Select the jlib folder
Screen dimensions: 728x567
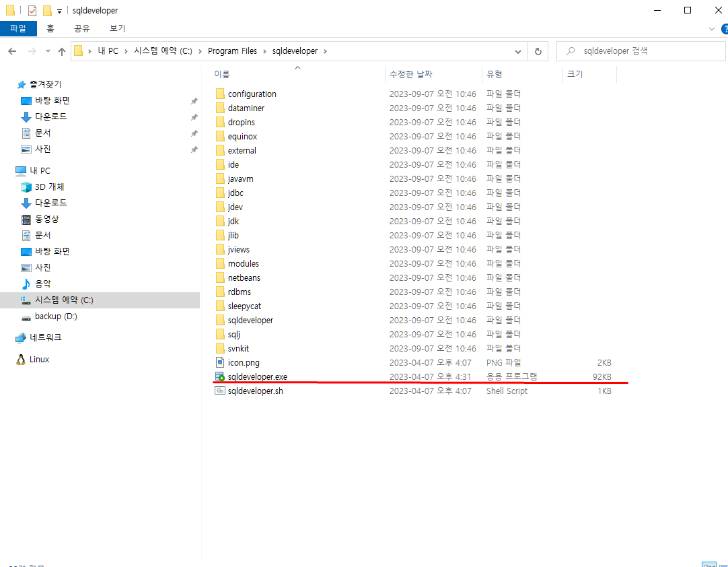pyautogui.click(x=233, y=236)
